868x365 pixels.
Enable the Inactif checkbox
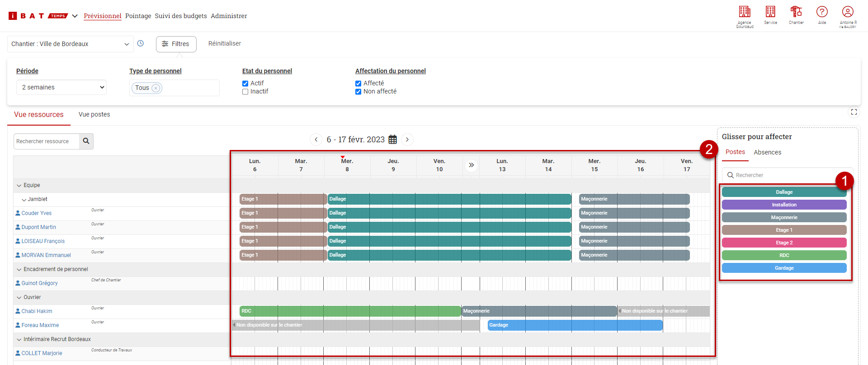point(245,92)
